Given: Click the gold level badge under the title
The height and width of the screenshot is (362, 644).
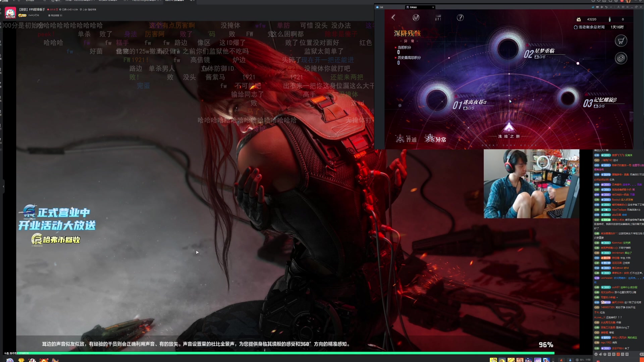Looking at the screenshot, I should click(x=22, y=15).
